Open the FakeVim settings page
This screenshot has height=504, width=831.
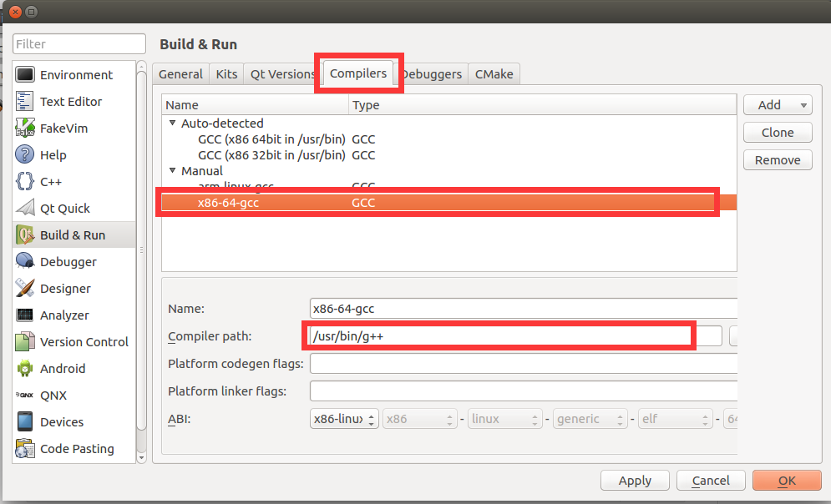[x=25, y=128]
